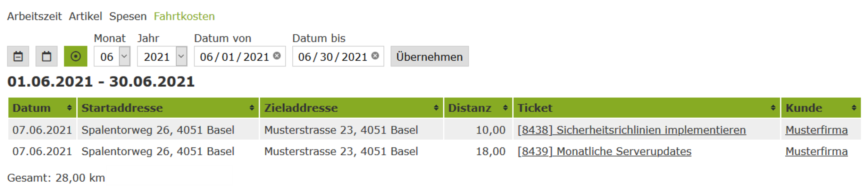Click the first calendar icon button
This screenshot has width=868, height=190.
(18, 56)
